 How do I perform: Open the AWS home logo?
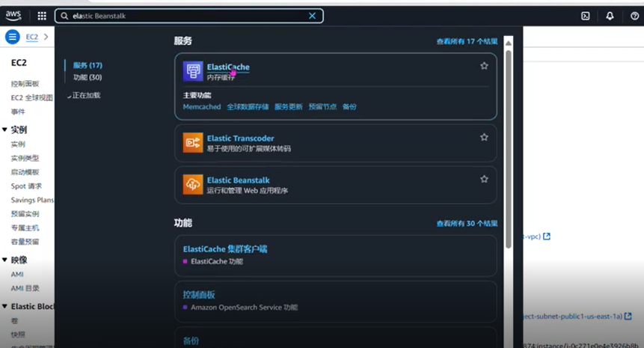pos(13,16)
